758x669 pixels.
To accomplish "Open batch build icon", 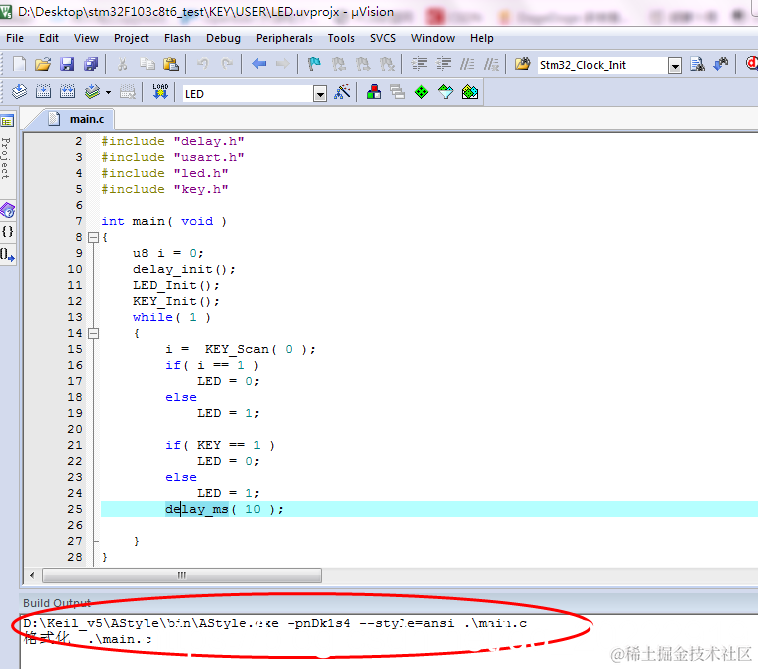I will (92, 91).
